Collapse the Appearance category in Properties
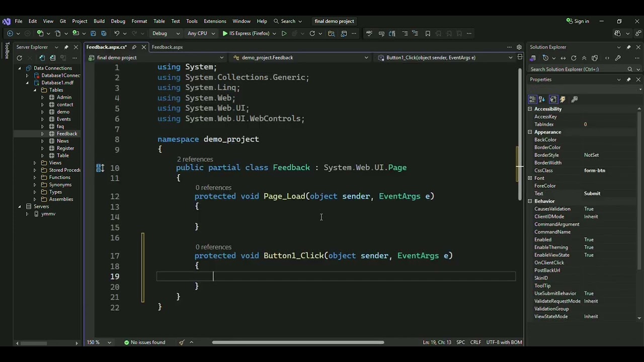The width and height of the screenshot is (644, 362). click(530, 132)
